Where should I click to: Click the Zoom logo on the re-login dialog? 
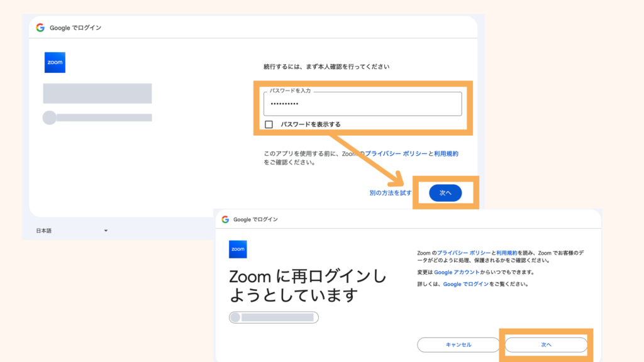(239, 250)
